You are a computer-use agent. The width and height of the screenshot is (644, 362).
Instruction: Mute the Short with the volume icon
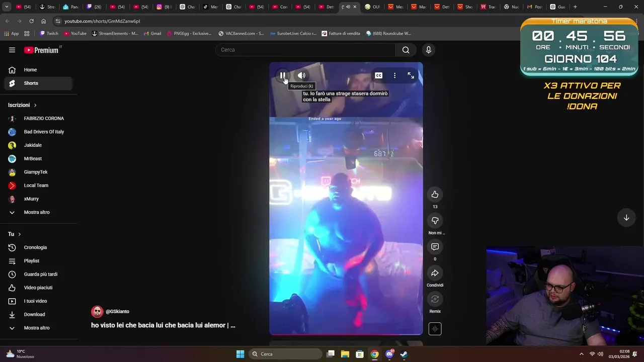pyautogui.click(x=301, y=75)
